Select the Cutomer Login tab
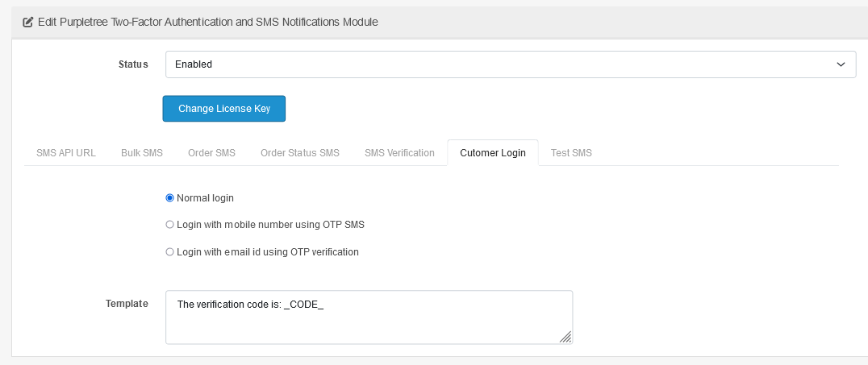868x365 pixels. tap(493, 153)
